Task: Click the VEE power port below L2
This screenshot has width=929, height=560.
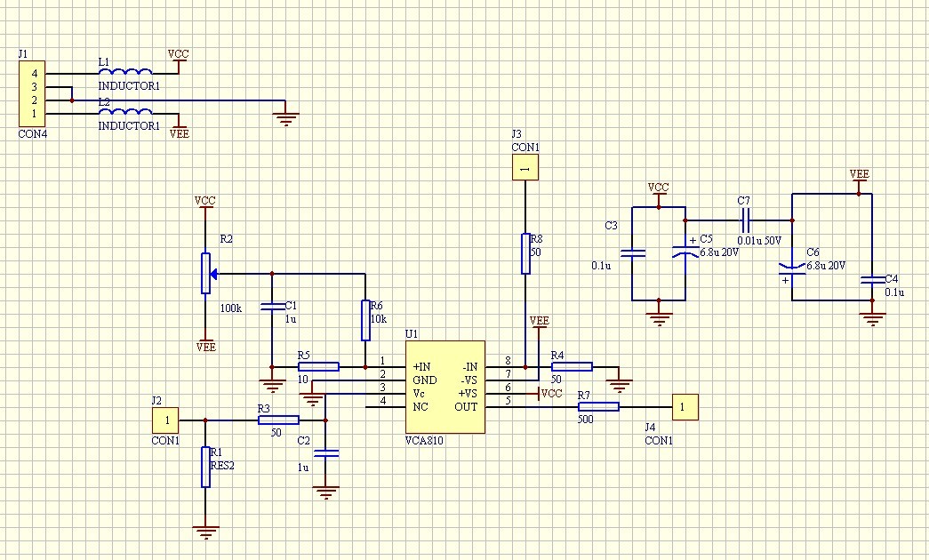Action: [179, 126]
